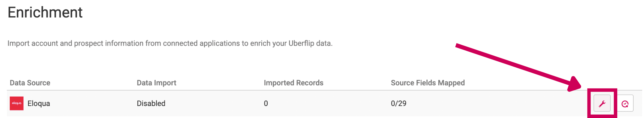644x118 pixels.
Task: Click the sync refresh icon for Eloqua
Action: tap(625, 103)
